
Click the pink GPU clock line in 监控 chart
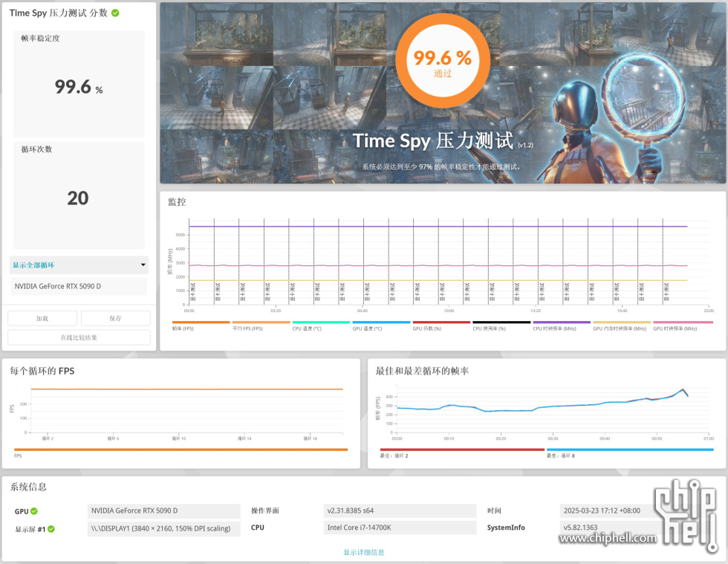point(438,265)
